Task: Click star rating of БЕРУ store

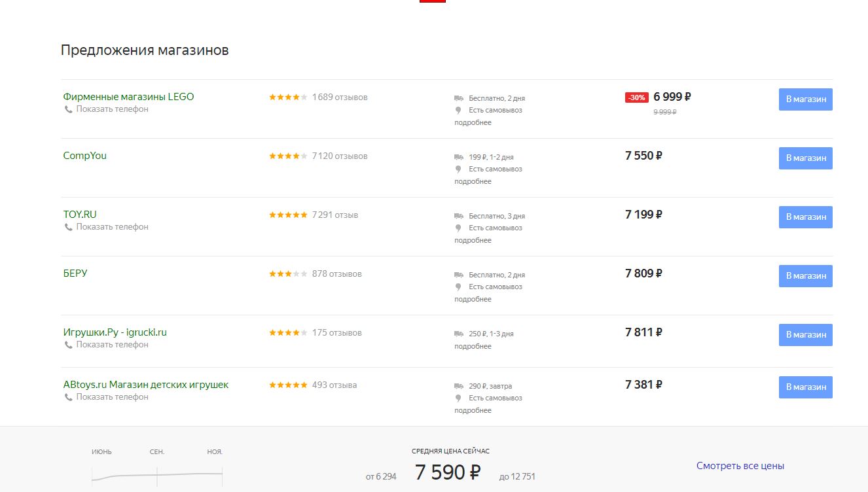Action: click(288, 273)
